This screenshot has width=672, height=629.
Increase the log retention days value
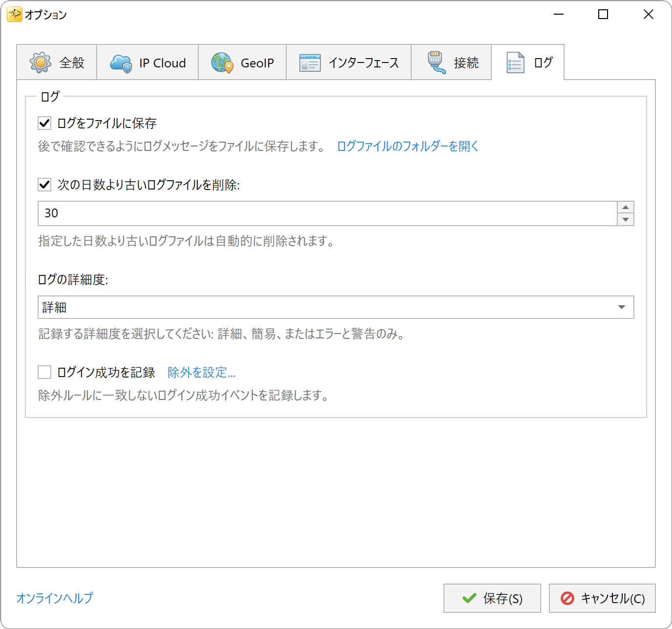pos(626,207)
